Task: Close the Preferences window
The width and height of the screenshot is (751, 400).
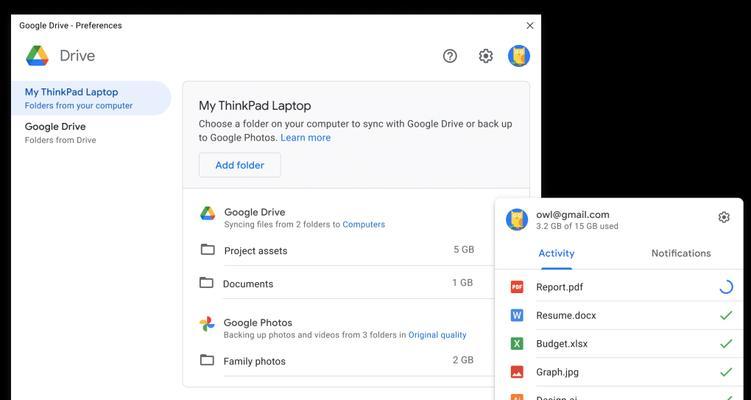Action: (x=530, y=26)
